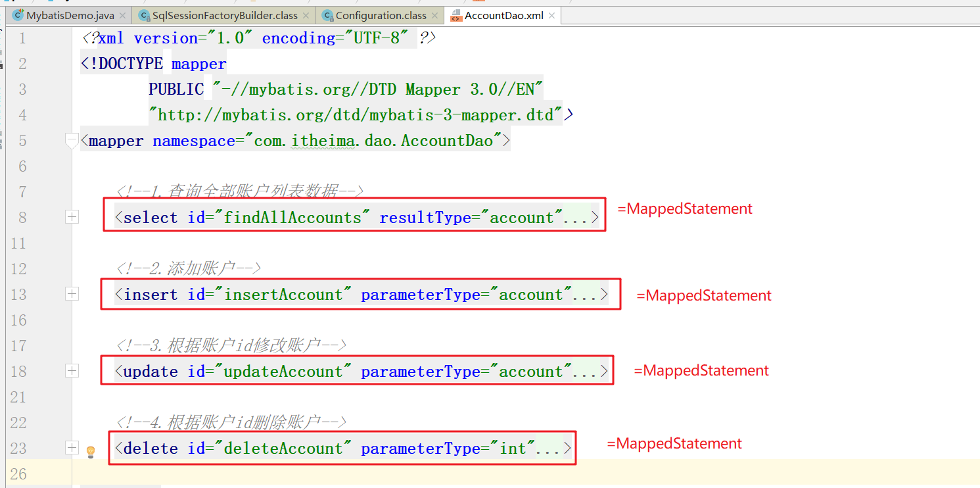Click line number 26 in the gutter

coord(18,474)
